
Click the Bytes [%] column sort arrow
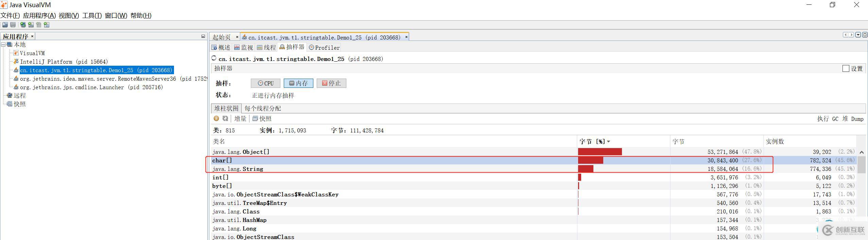coord(608,142)
